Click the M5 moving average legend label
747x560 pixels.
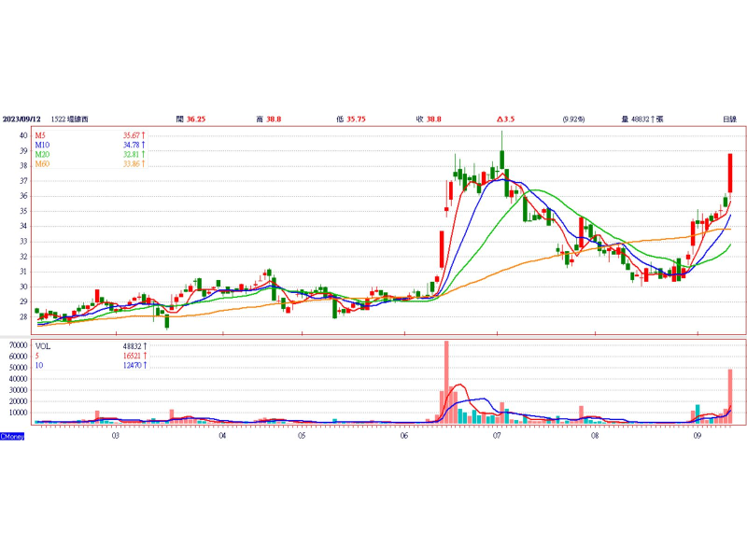[41, 136]
